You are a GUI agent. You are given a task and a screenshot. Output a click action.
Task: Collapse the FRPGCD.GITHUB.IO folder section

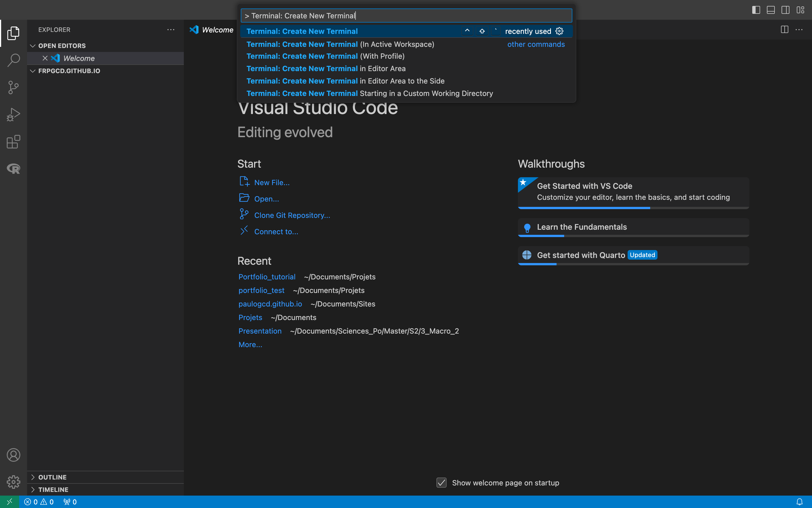click(33, 71)
